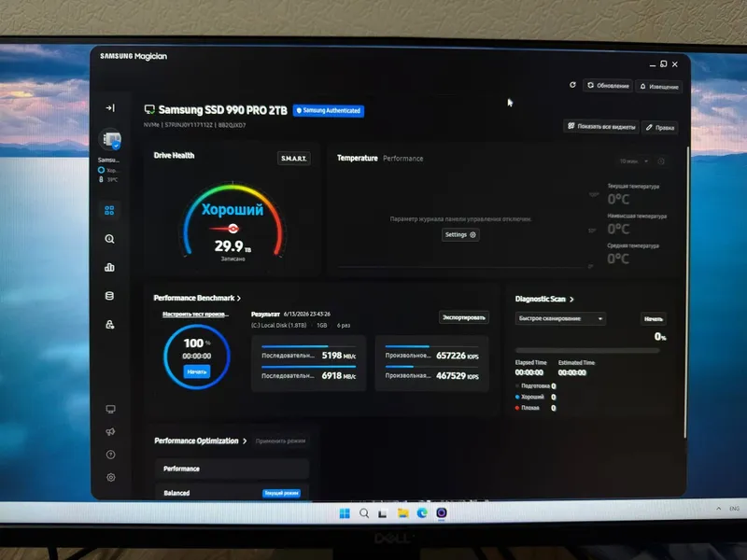Screen dimensions: 747x560
Task: Open the monitor icon in lower sidebar
Action: point(110,409)
